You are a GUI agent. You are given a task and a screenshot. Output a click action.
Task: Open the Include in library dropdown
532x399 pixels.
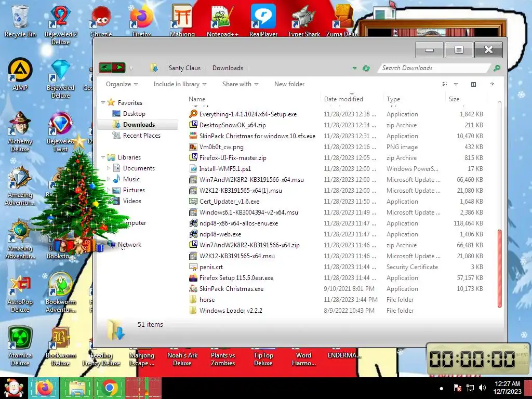(x=180, y=84)
